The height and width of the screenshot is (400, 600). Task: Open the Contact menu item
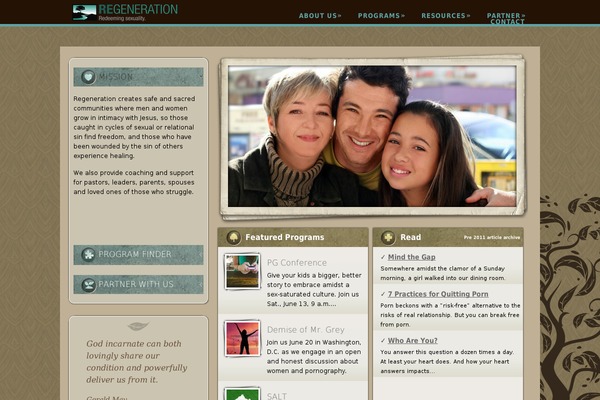tap(507, 22)
